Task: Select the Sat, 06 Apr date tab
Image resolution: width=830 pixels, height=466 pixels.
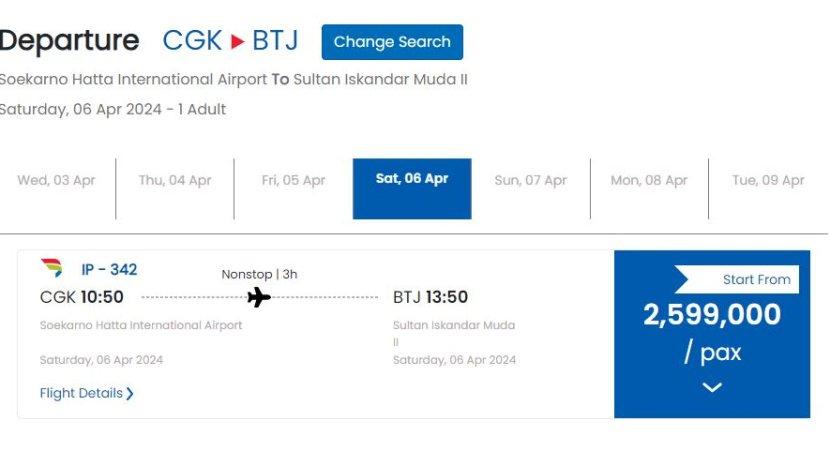Action: [x=412, y=180]
